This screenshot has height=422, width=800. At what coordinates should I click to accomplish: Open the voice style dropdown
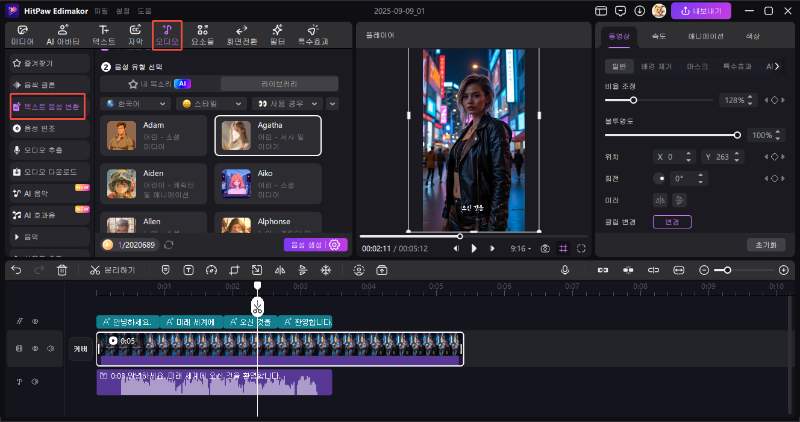pyautogui.click(x=211, y=104)
